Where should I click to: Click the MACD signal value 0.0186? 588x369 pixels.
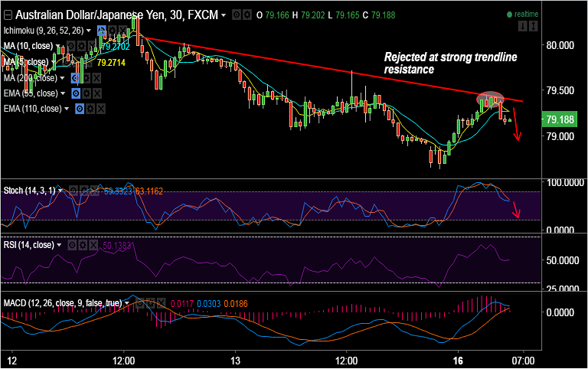point(236,304)
